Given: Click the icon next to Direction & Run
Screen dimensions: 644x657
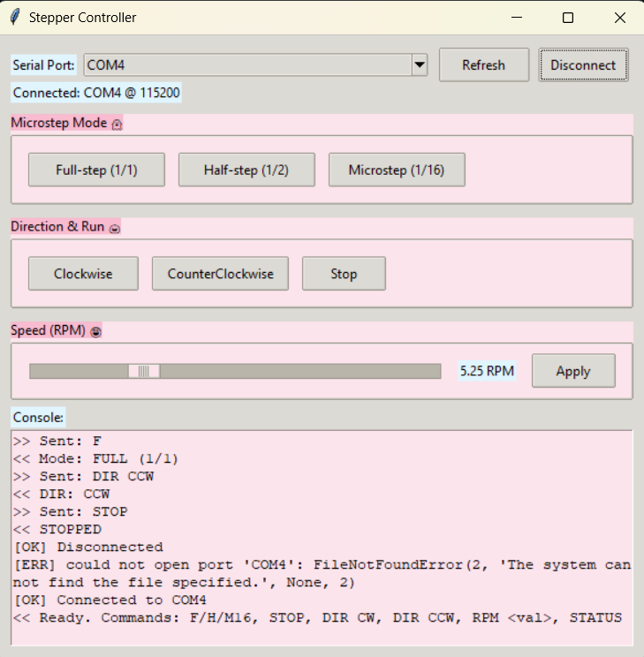Looking at the screenshot, I should click(x=114, y=228).
